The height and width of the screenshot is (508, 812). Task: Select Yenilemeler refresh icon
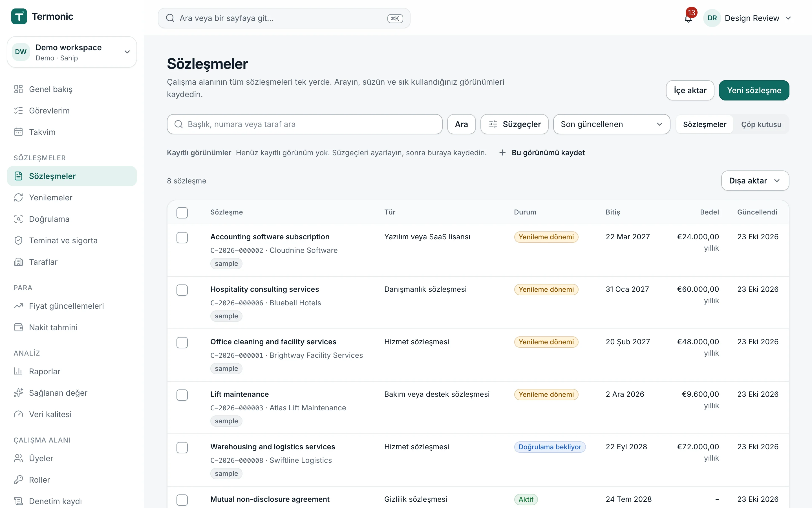pos(18,198)
